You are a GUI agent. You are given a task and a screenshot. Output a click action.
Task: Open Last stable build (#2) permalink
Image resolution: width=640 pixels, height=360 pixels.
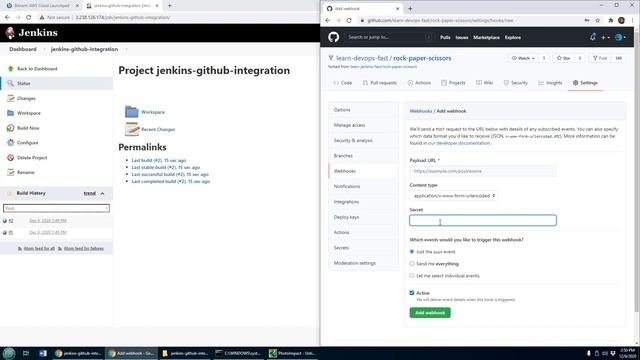pyautogui.click(x=165, y=167)
